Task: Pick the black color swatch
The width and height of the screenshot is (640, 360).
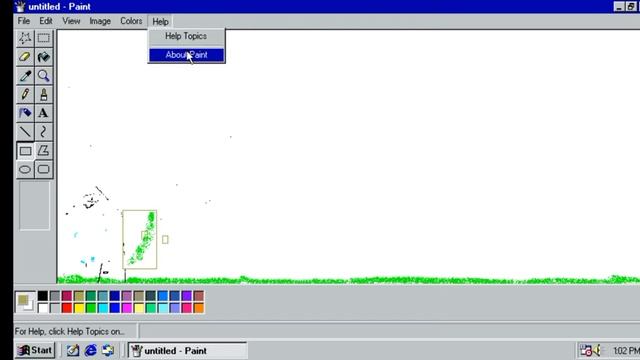Action: pos(43,296)
